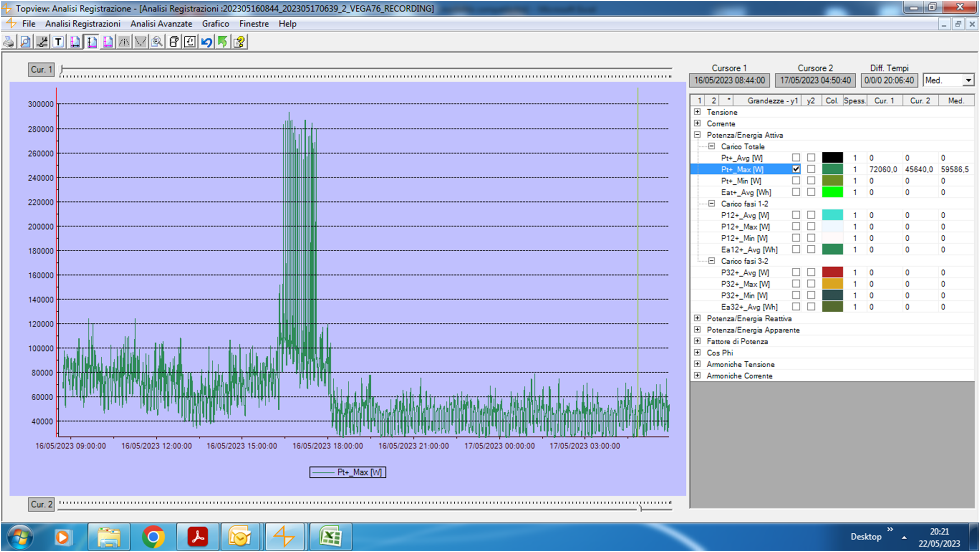Tick the y1 box for Eat+_Avg [Wh]
This screenshot has height=552, width=980.
[x=796, y=192]
